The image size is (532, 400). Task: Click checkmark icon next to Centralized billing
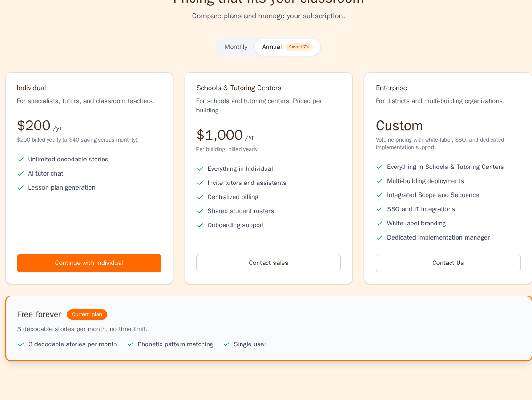(x=200, y=197)
